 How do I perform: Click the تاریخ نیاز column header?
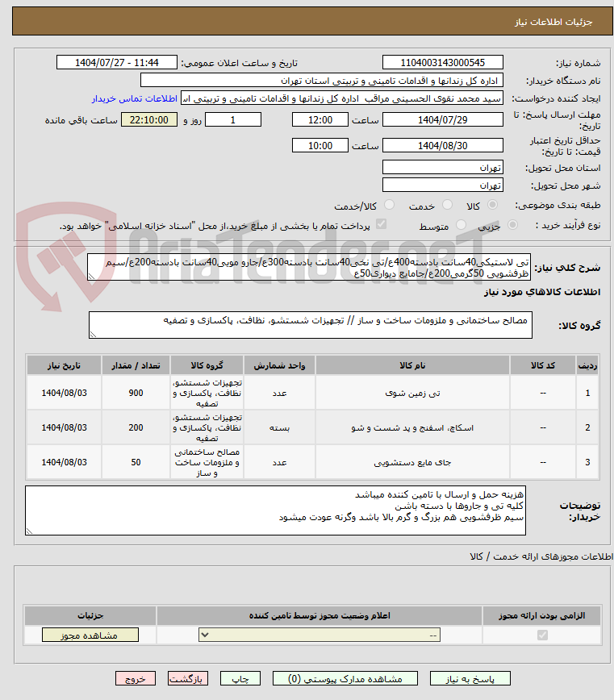[x=64, y=365]
